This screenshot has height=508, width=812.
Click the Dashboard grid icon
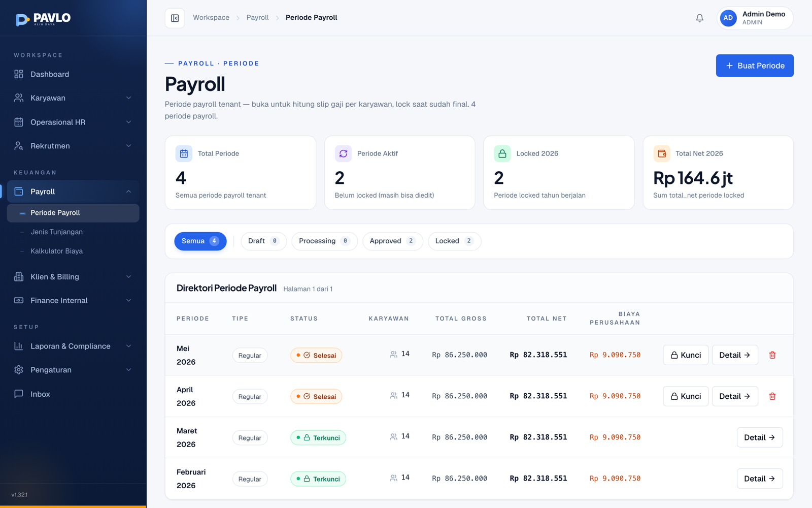click(x=19, y=74)
